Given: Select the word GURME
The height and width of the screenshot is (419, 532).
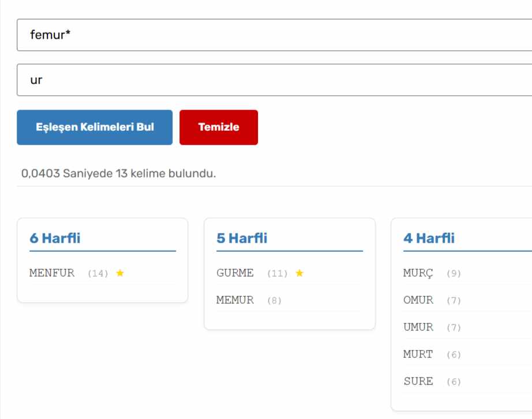Looking at the screenshot, I should point(235,273).
